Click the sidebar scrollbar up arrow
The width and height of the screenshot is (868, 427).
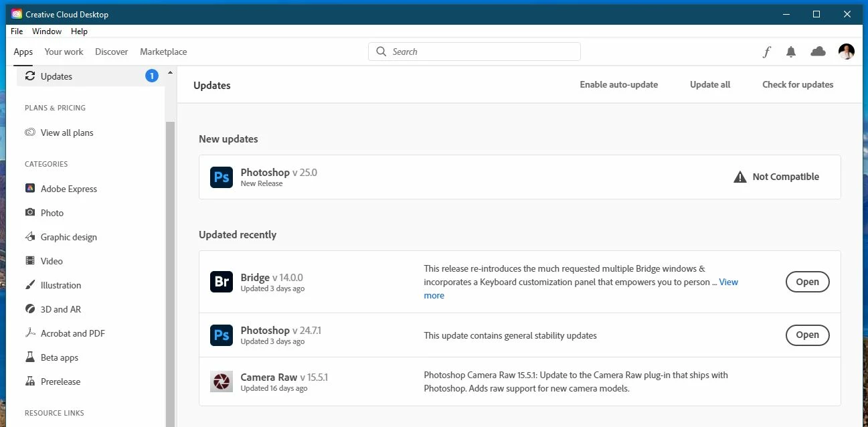pyautogui.click(x=170, y=72)
